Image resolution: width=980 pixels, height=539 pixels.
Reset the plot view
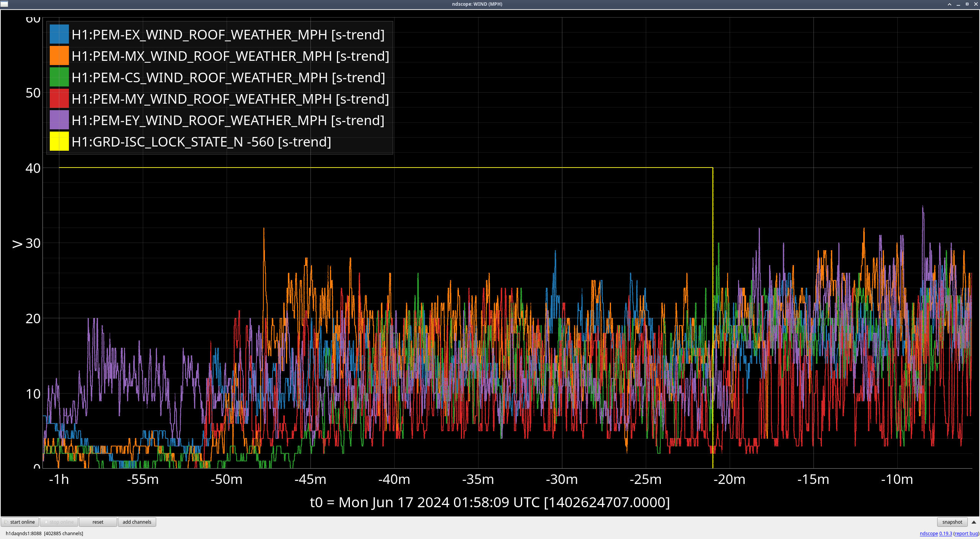point(98,522)
